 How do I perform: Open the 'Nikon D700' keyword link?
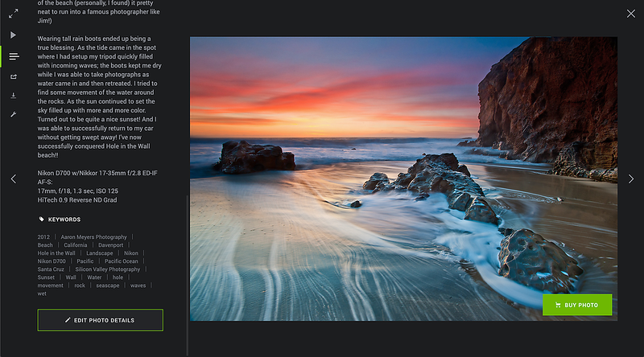52,261
